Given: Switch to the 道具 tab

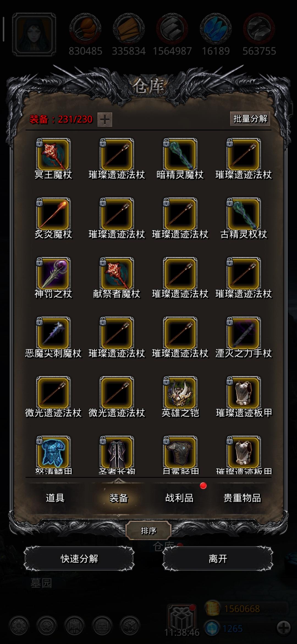Looking at the screenshot, I should coord(55,498).
